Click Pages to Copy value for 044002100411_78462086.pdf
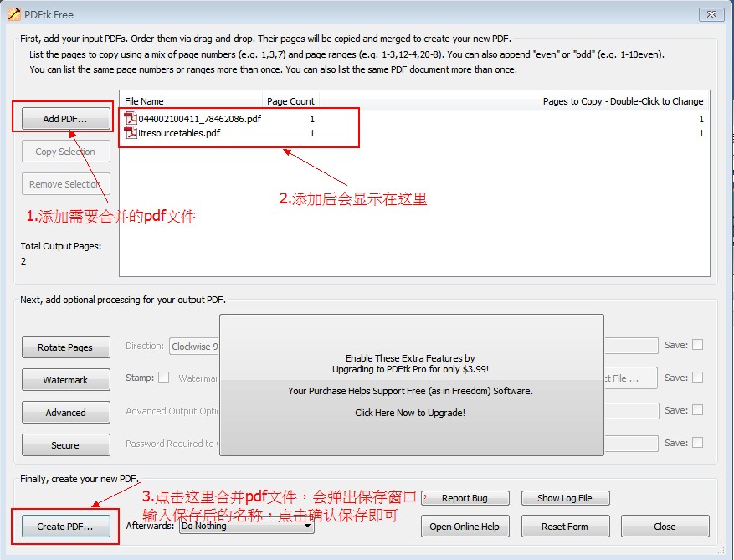The image size is (734, 560). (701, 119)
